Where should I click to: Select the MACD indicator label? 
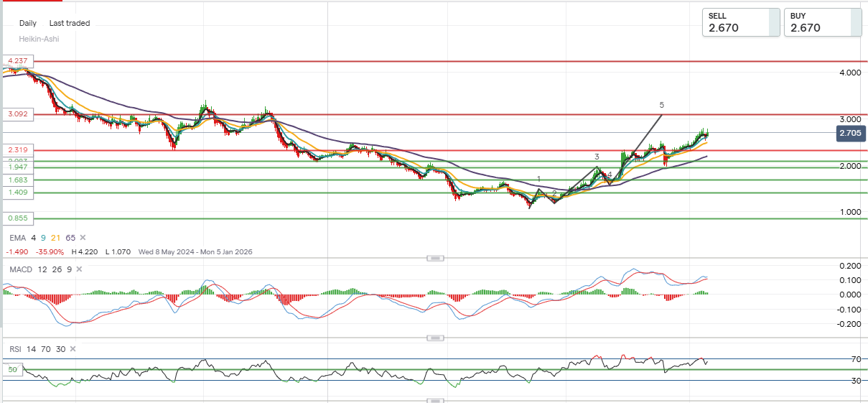(20, 269)
